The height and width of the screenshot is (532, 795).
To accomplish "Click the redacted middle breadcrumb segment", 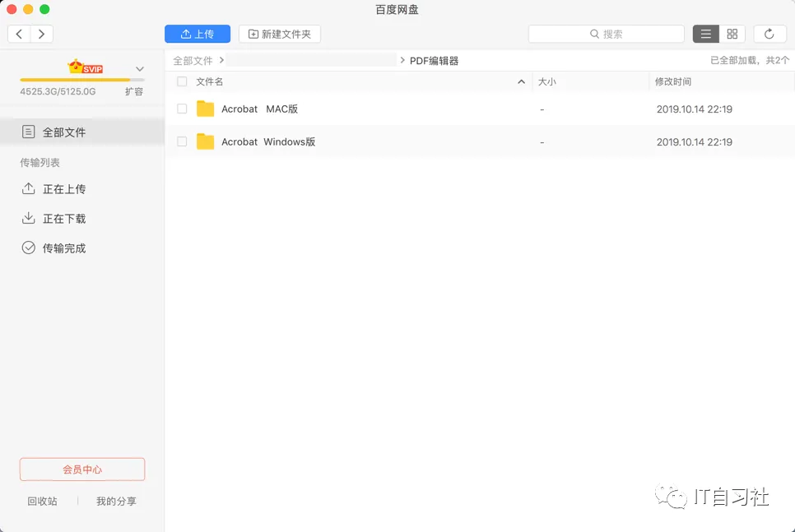I will click(x=311, y=60).
